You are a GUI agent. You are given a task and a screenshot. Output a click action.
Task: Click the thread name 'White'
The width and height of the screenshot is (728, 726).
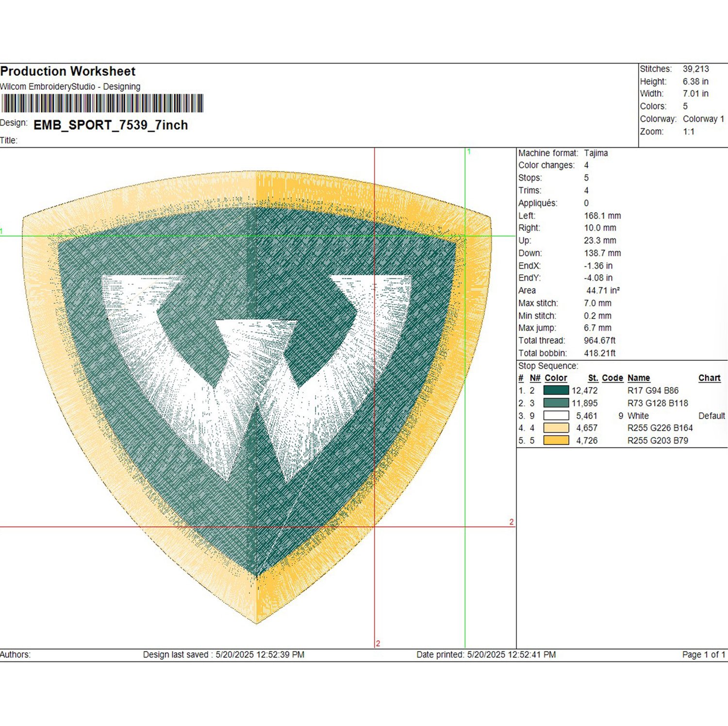(638, 416)
